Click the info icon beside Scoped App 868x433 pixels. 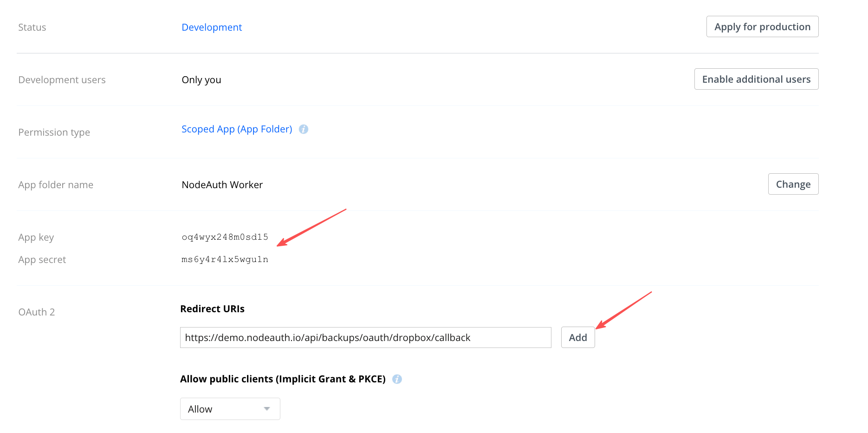coord(304,129)
